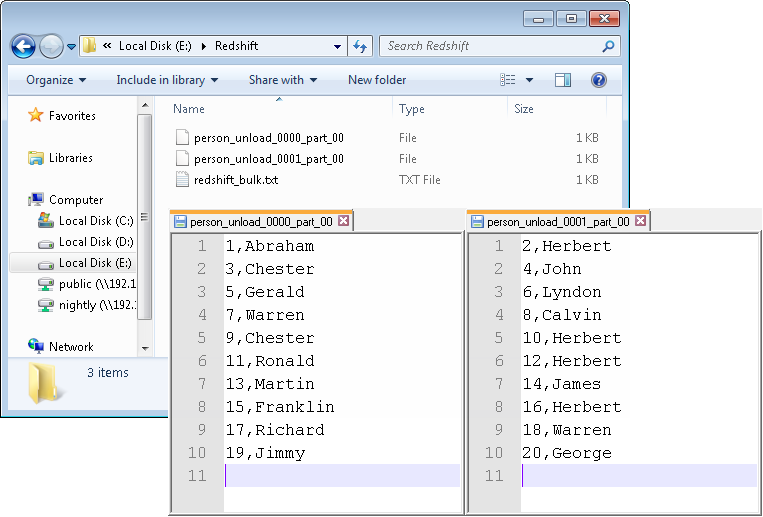Screen dimensions: 763x517
Task: Sort files by the Type column header
Action: [x=412, y=109]
